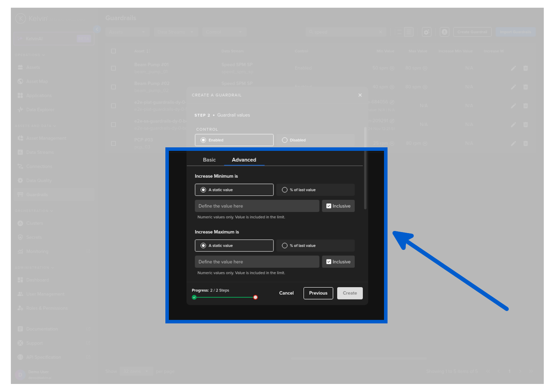Open the items per page dropdown
This screenshot has height=392, width=555.
(136, 371)
